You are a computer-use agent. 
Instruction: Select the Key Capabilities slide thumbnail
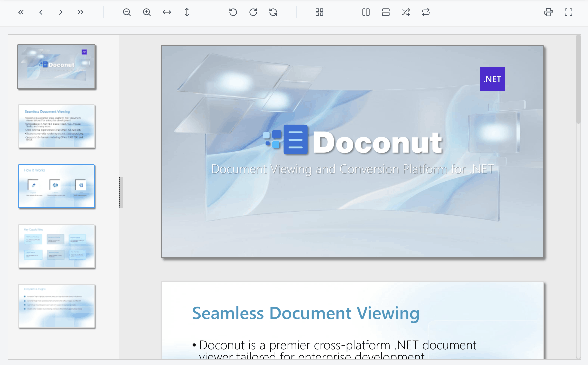(57, 246)
